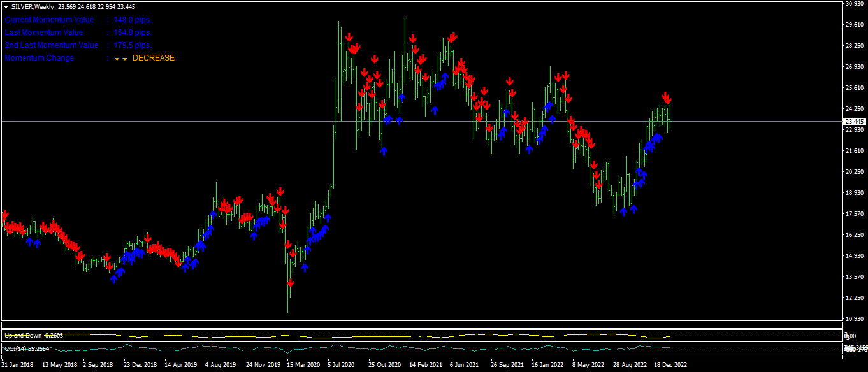Click the '2nd Last Momentum Value' label
868x372 pixels.
(x=52, y=45)
